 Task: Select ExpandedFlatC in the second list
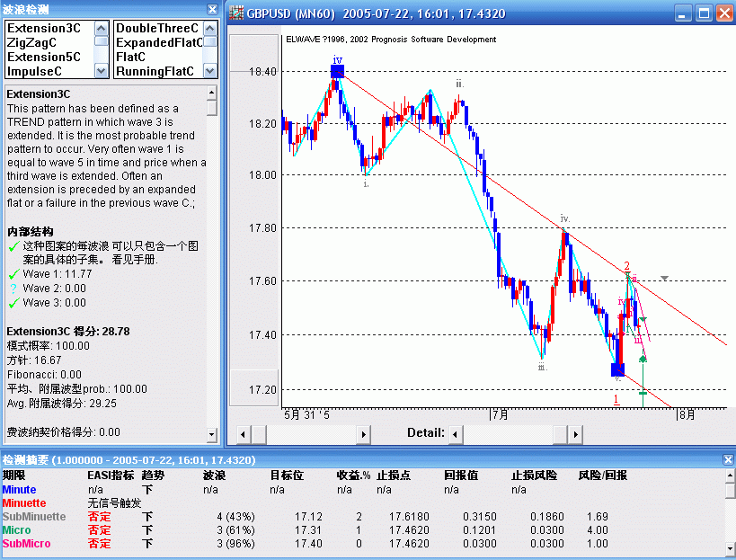(159, 43)
